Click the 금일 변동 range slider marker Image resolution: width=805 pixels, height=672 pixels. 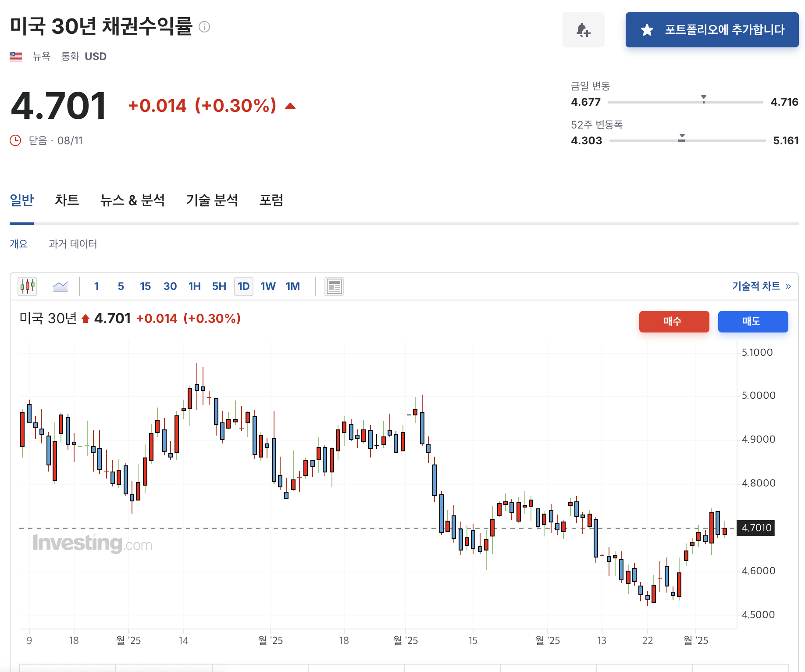704,100
